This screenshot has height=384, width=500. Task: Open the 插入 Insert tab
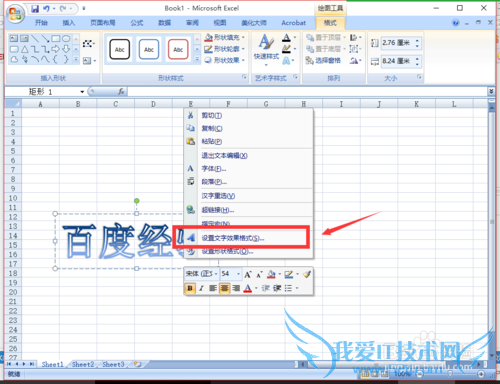[69, 23]
